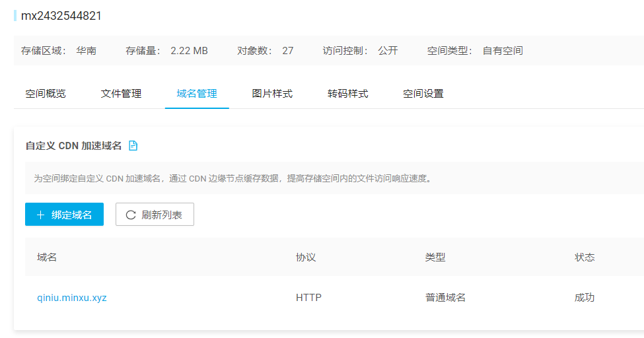Screen dimensions: 644x338
Task: Select the 域名管理 tab
Action: tap(197, 94)
